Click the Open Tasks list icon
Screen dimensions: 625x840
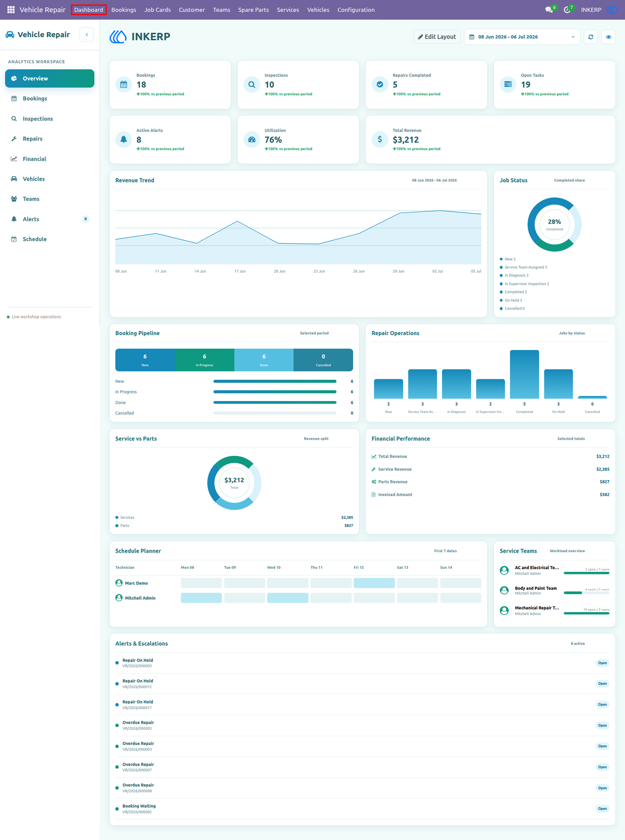pyautogui.click(x=508, y=84)
